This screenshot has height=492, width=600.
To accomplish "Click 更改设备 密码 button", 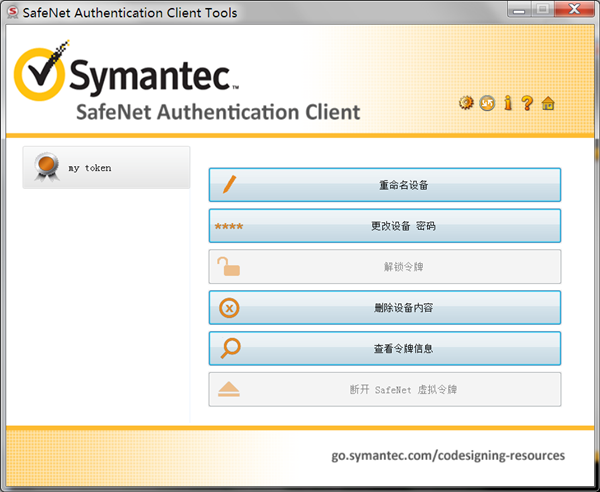I will [385, 226].
